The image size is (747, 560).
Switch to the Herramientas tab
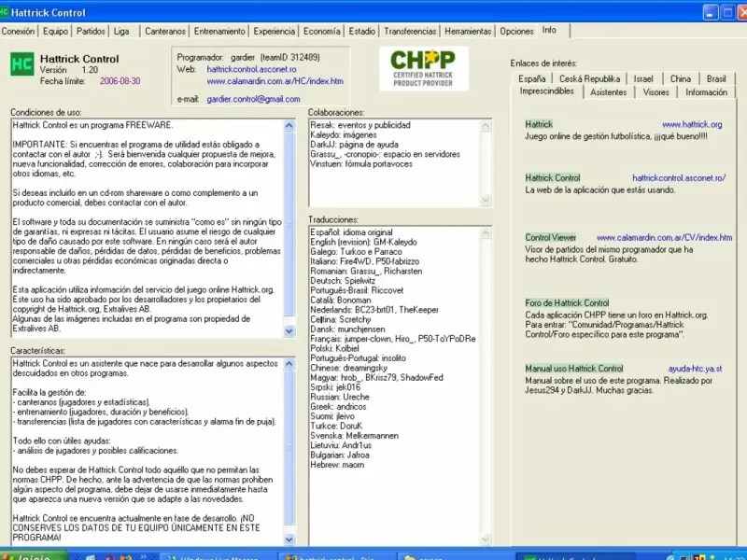coord(468,32)
